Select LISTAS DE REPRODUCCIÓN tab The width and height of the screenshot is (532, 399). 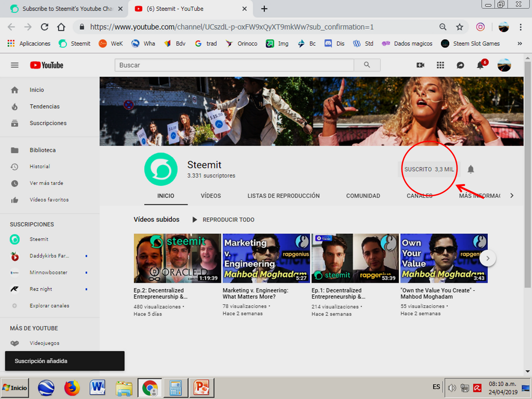pyautogui.click(x=283, y=196)
